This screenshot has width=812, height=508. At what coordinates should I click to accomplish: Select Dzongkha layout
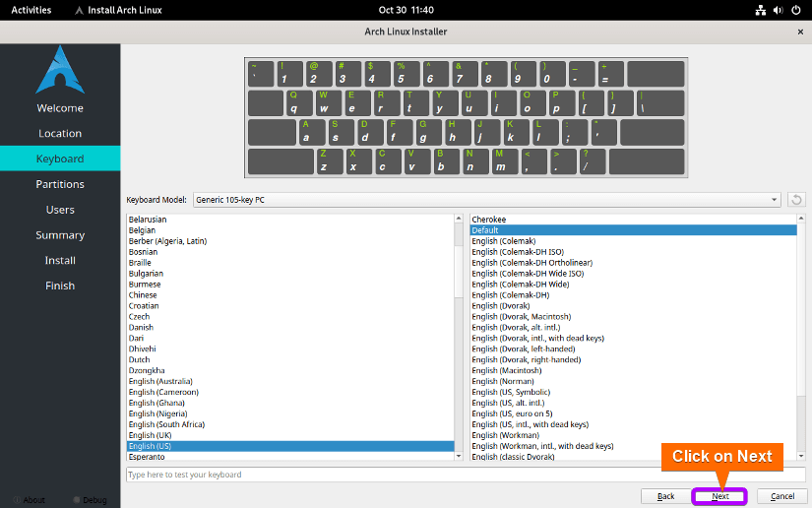[x=290, y=371]
